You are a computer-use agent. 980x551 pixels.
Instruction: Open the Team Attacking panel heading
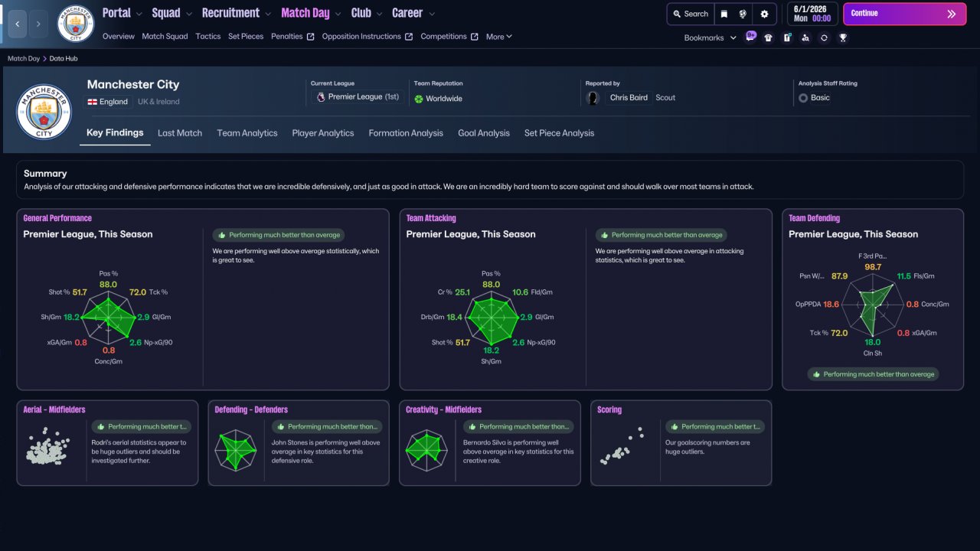(x=431, y=218)
